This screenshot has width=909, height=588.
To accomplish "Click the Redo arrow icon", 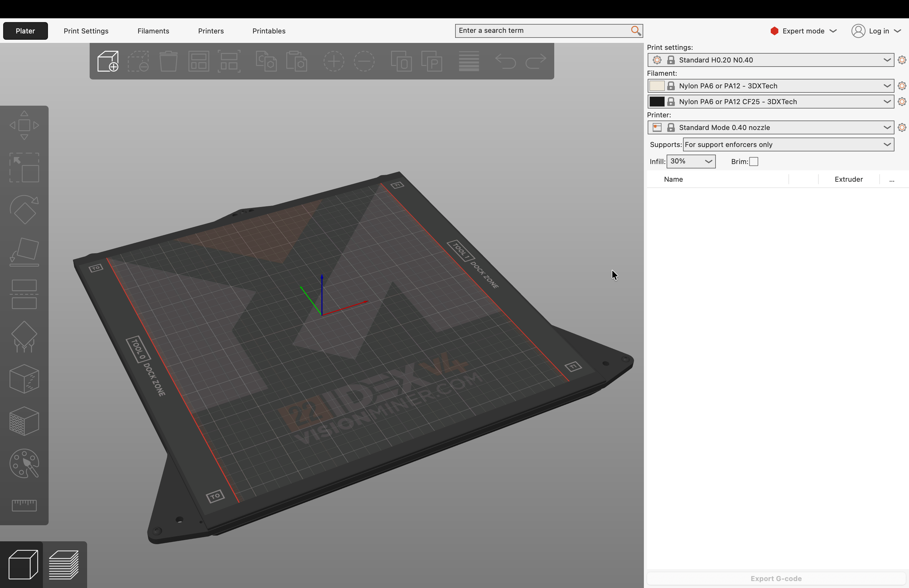I will (536, 61).
